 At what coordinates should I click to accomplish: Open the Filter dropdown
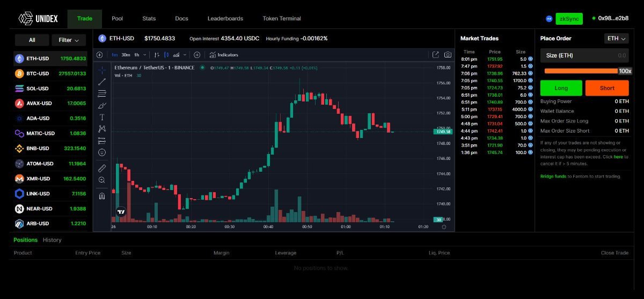pos(69,40)
